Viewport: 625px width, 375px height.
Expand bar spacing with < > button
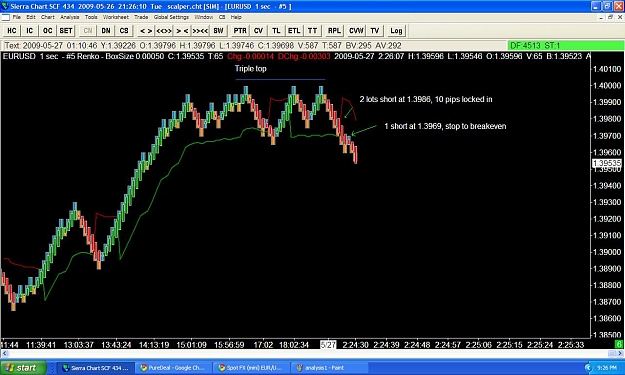[146, 31]
